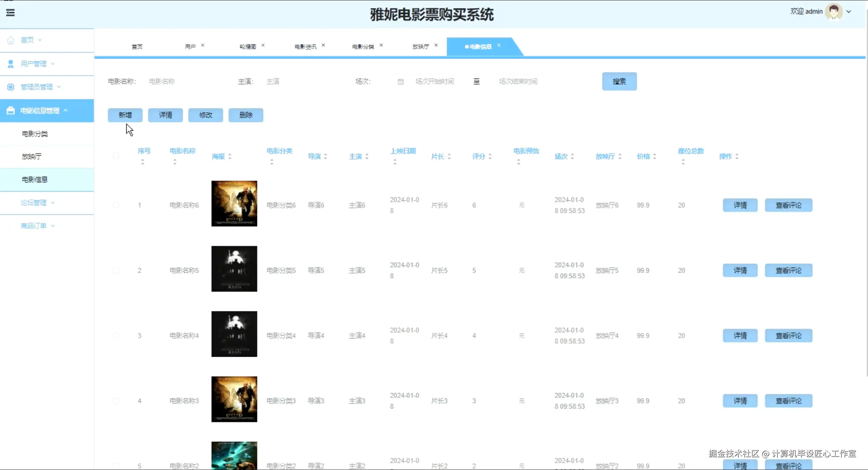
Task: Click the movie info management briefcase icon
Action: point(11,111)
